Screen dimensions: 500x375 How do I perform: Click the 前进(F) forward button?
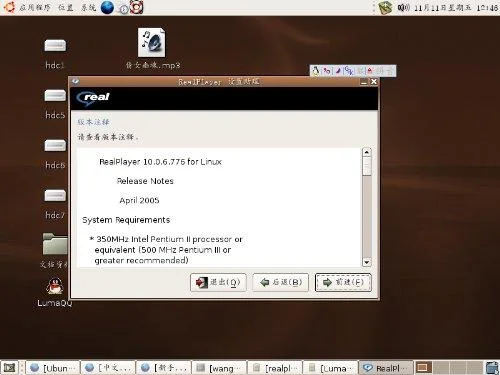point(343,282)
